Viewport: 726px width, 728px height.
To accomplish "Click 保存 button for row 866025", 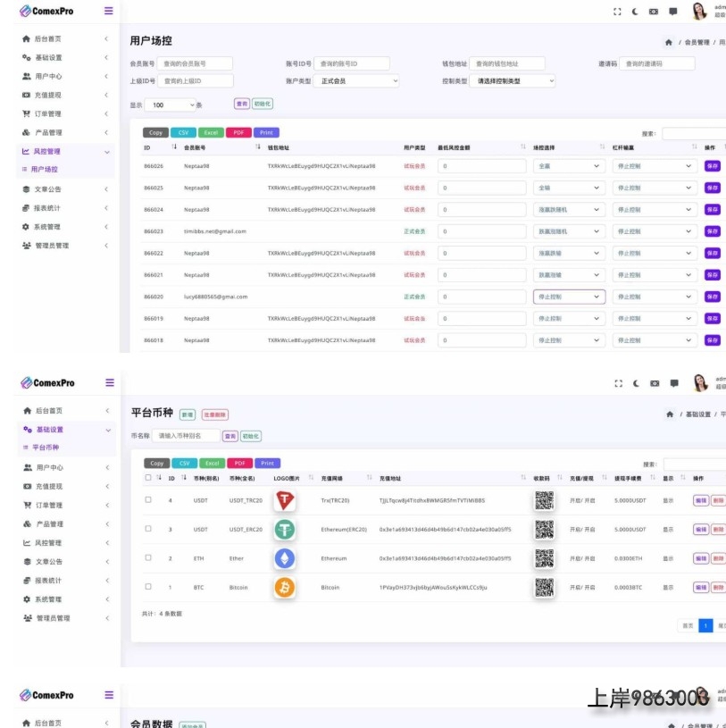I will pos(713,188).
